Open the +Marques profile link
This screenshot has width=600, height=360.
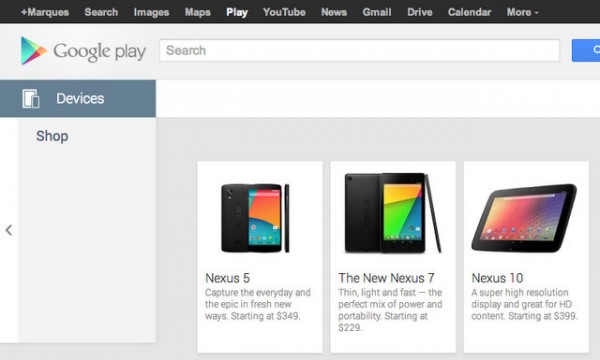pyautogui.click(x=45, y=12)
